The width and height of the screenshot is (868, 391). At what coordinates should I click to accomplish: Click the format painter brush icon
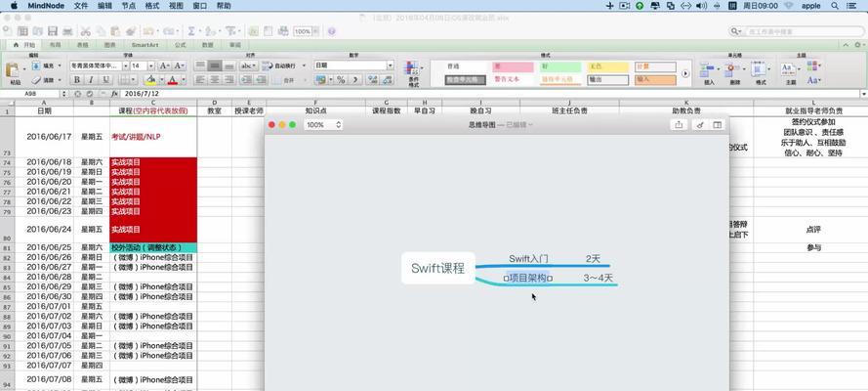(x=130, y=31)
